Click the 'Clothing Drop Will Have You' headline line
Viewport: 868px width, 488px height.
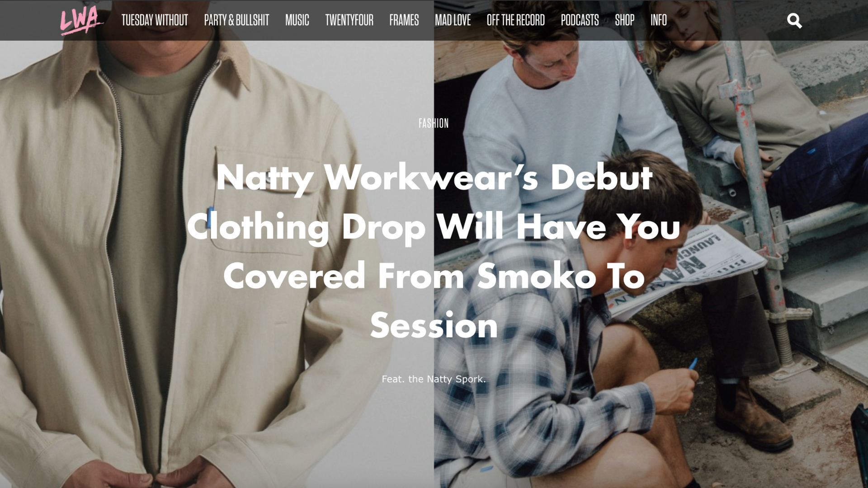coord(434,227)
